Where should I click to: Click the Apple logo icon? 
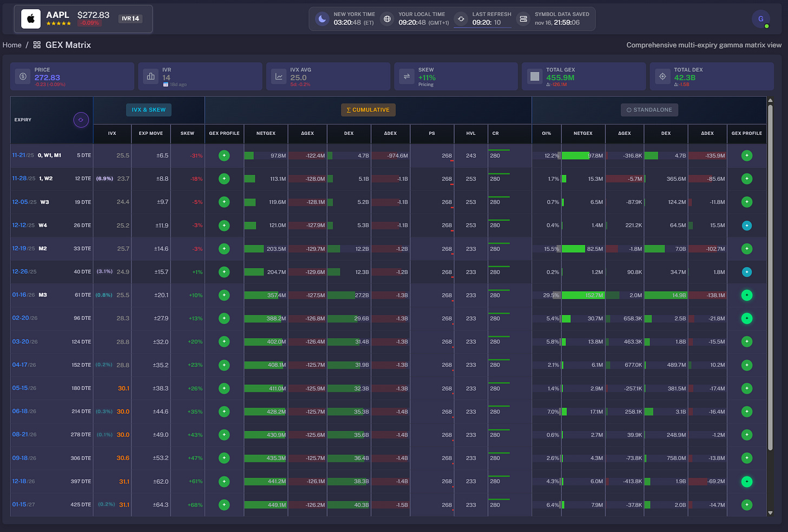31,19
